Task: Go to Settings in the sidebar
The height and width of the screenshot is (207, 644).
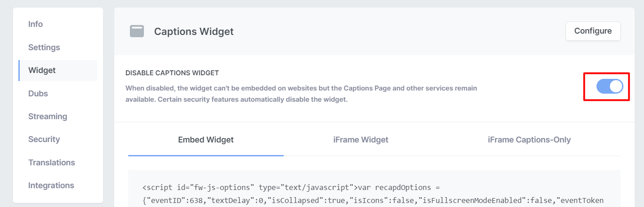Action: (x=44, y=47)
